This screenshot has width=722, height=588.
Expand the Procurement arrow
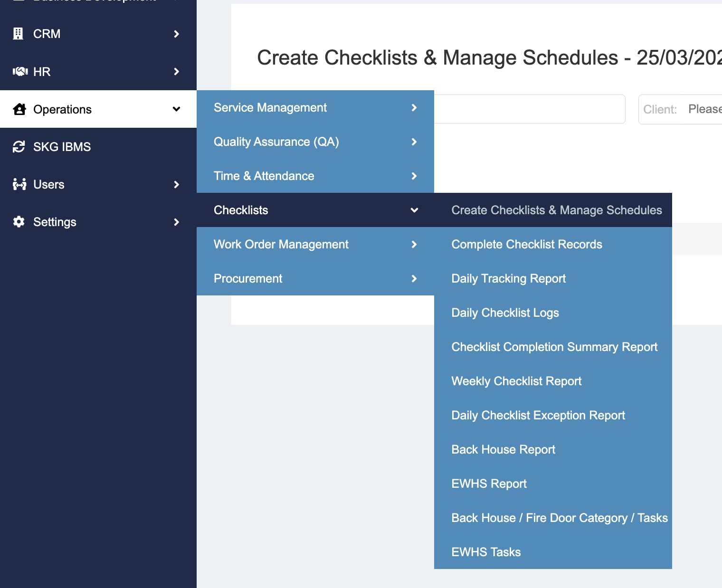click(414, 279)
